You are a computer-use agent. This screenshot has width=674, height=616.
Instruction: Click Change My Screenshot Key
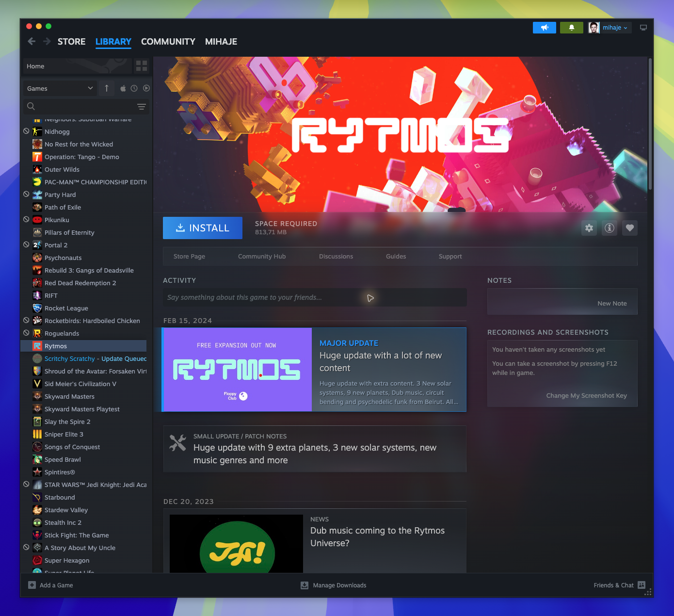586,396
